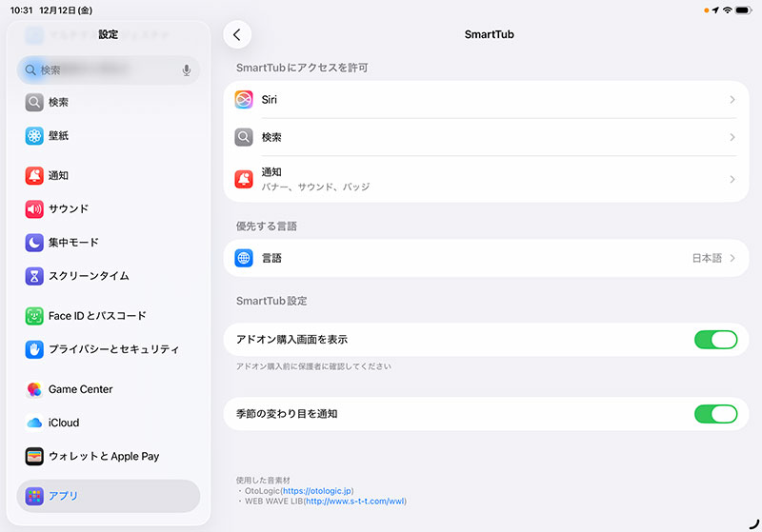Image resolution: width=762 pixels, height=532 pixels.
Task: Toggle 季節の変わり目を通知 switch off
Action: click(x=715, y=414)
